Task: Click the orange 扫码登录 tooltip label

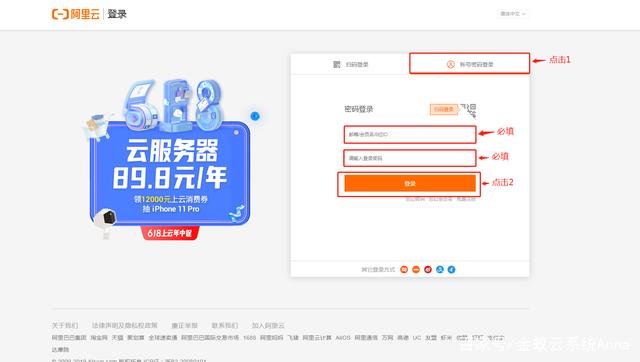Action: [x=444, y=109]
